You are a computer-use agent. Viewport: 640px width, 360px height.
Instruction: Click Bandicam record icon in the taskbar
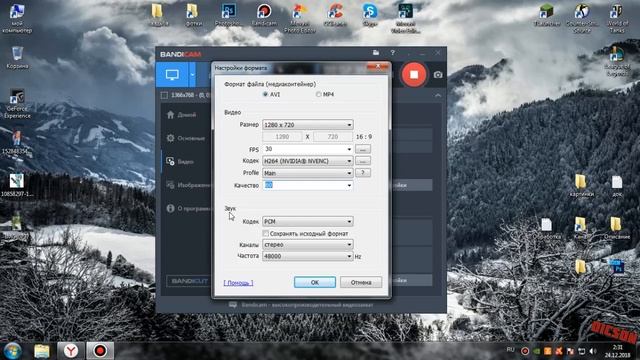click(x=100, y=351)
